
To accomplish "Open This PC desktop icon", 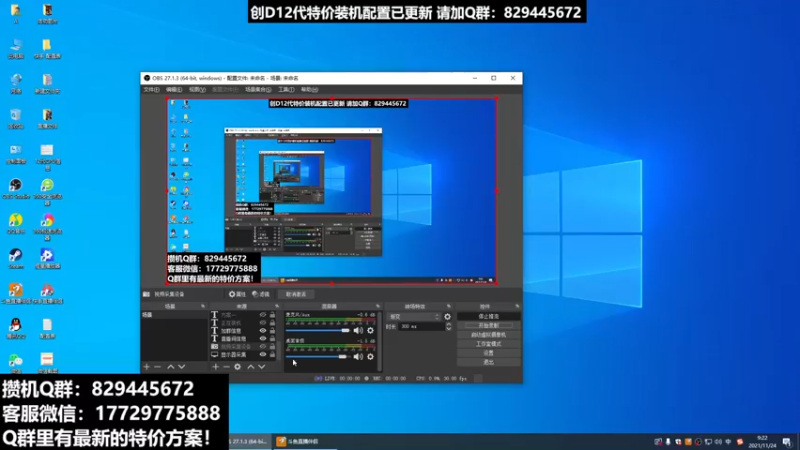I will click(x=16, y=48).
